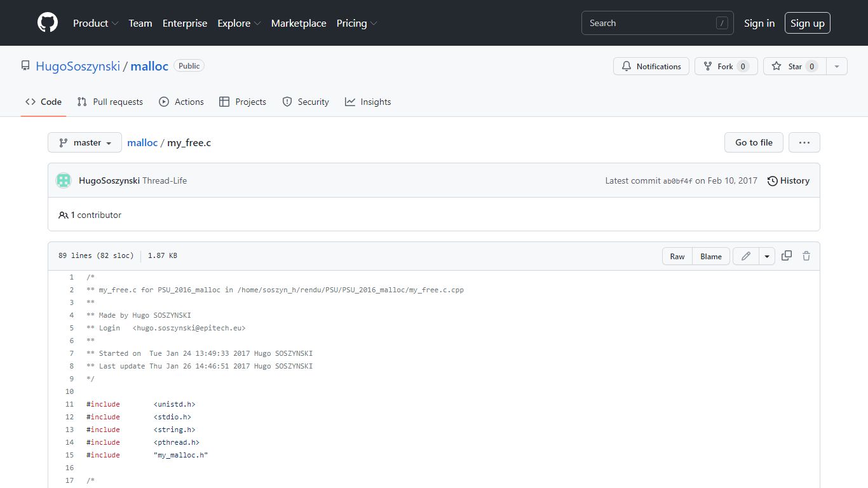Click the Sign up button
This screenshot has height=488, width=868.
[x=808, y=23]
